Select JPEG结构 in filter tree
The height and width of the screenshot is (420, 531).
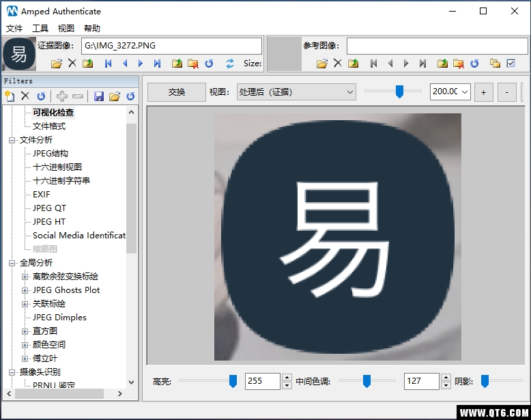pos(51,154)
